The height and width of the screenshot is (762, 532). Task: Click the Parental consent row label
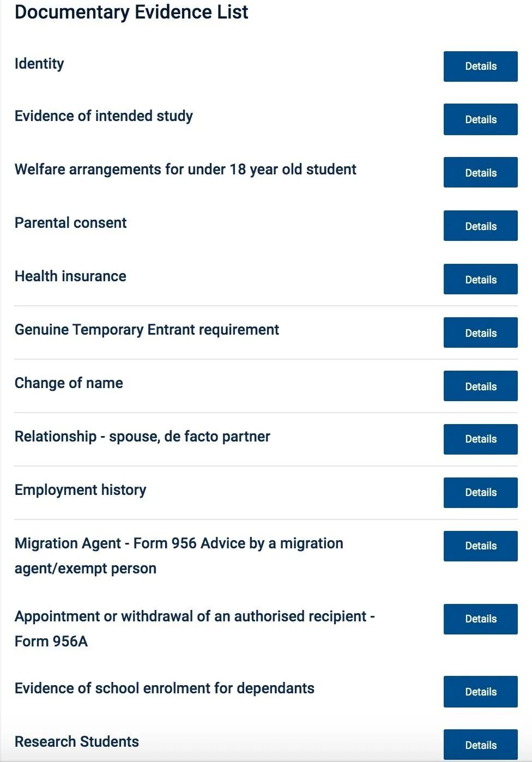coord(70,223)
